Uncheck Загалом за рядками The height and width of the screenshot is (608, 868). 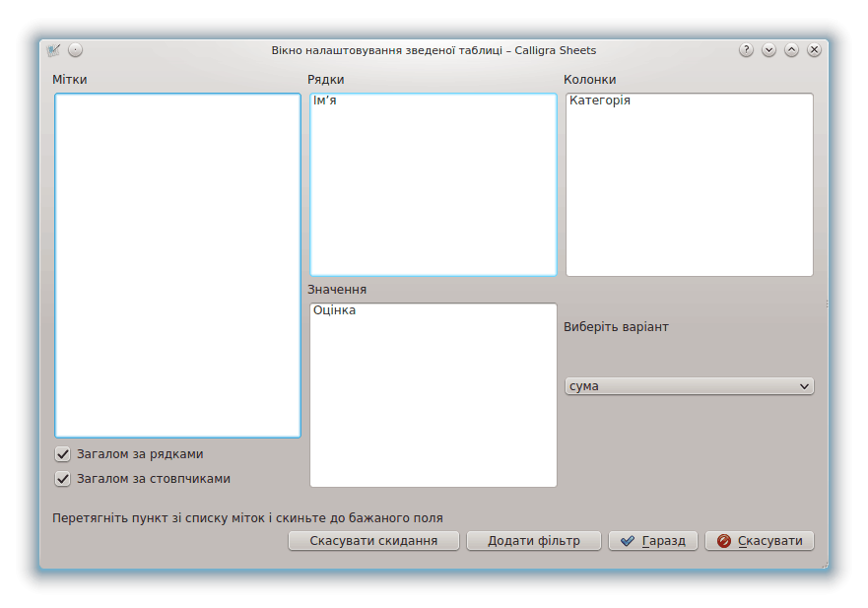pyautogui.click(x=64, y=454)
